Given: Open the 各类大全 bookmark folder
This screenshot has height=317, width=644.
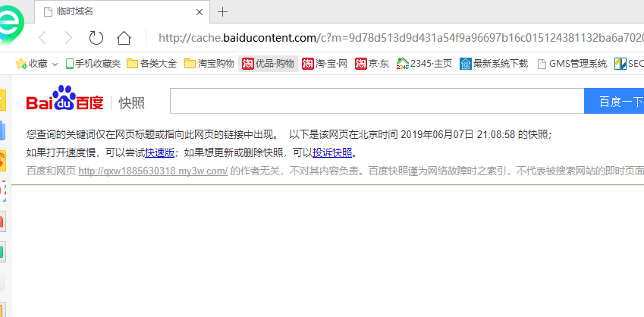Looking at the screenshot, I should [152, 64].
